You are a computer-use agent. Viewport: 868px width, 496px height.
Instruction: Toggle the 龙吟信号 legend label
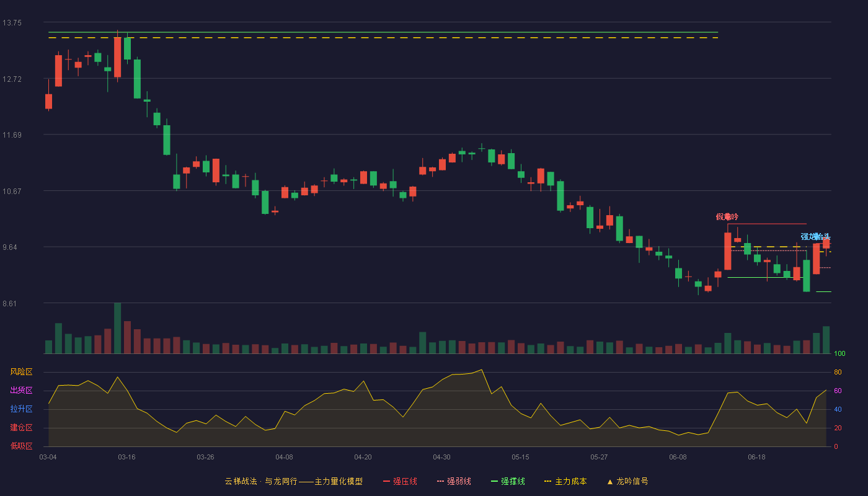(x=632, y=481)
